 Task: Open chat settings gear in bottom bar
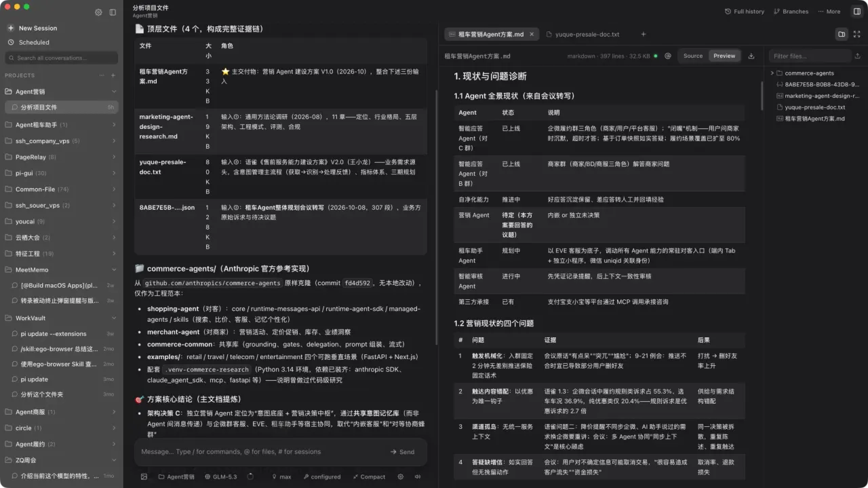pos(401,476)
